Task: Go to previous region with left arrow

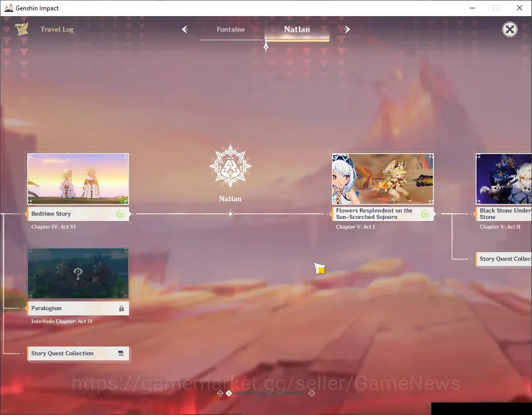Action: coord(185,30)
